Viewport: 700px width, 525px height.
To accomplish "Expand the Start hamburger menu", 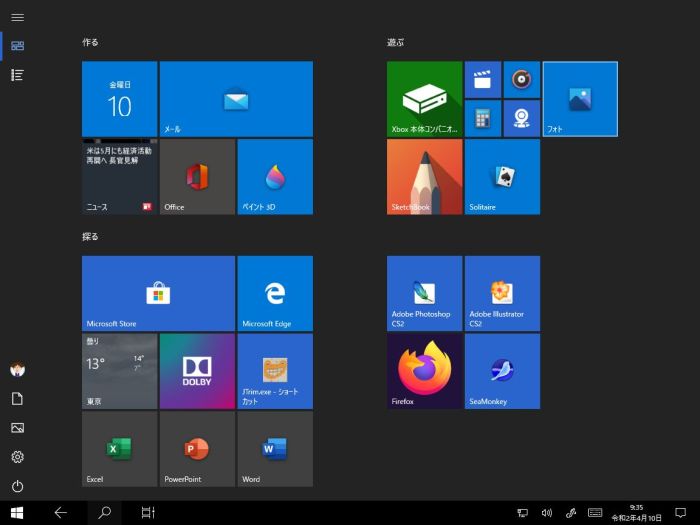I will pos(17,17).
